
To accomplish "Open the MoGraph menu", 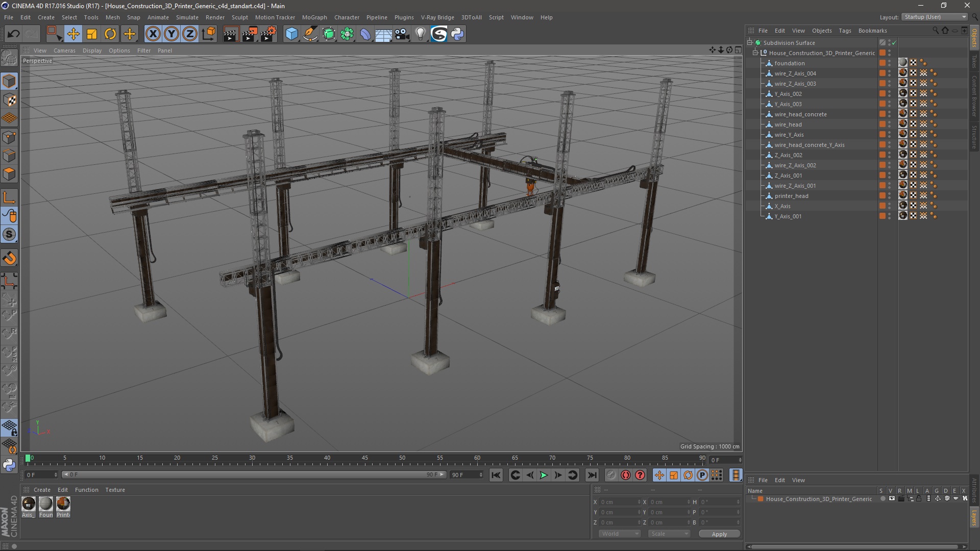I will pos(314,17).
